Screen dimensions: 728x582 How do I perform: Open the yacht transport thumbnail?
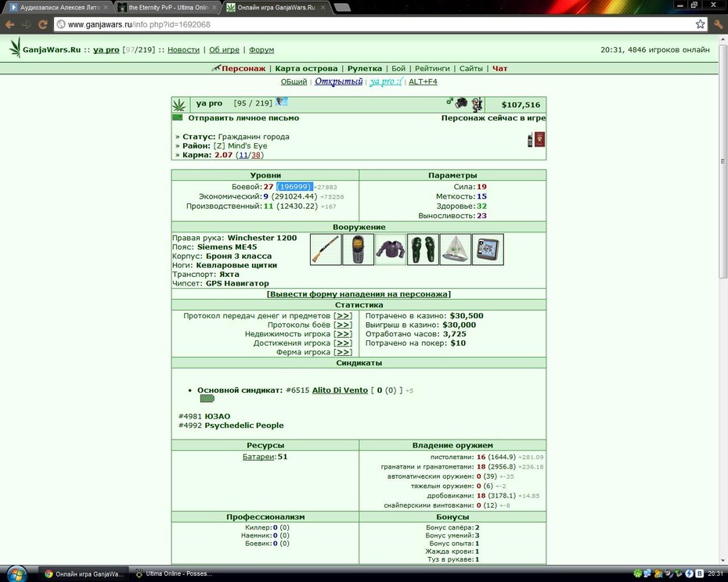456,250
